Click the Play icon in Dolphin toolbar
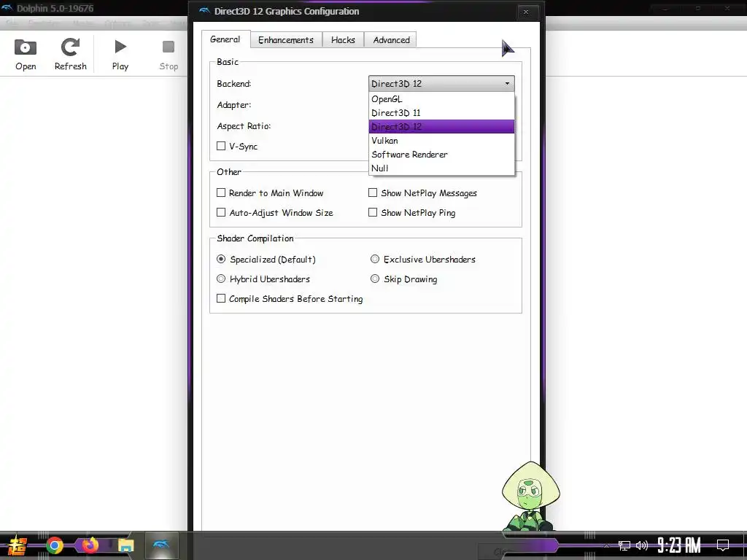747x560 pixels. tap(120, 47)
